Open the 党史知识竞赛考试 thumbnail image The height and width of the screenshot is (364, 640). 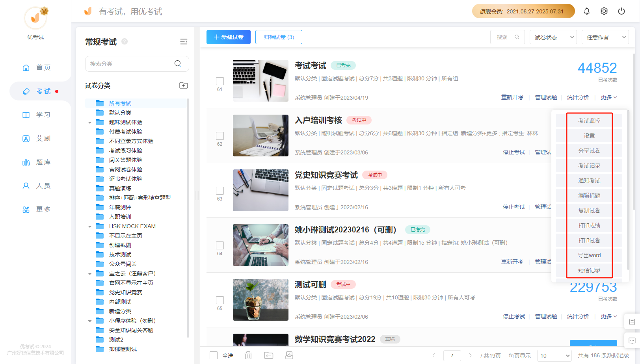(x=260, y=190)
